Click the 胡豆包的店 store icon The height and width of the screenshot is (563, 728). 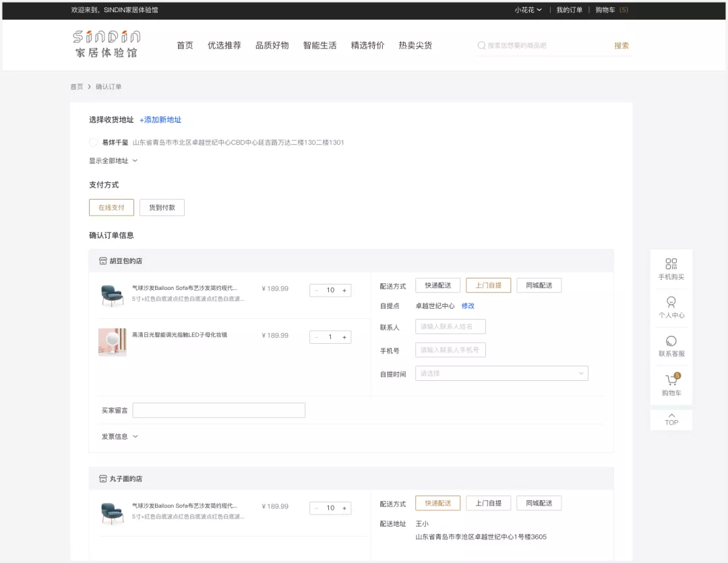tap(103, 261)
